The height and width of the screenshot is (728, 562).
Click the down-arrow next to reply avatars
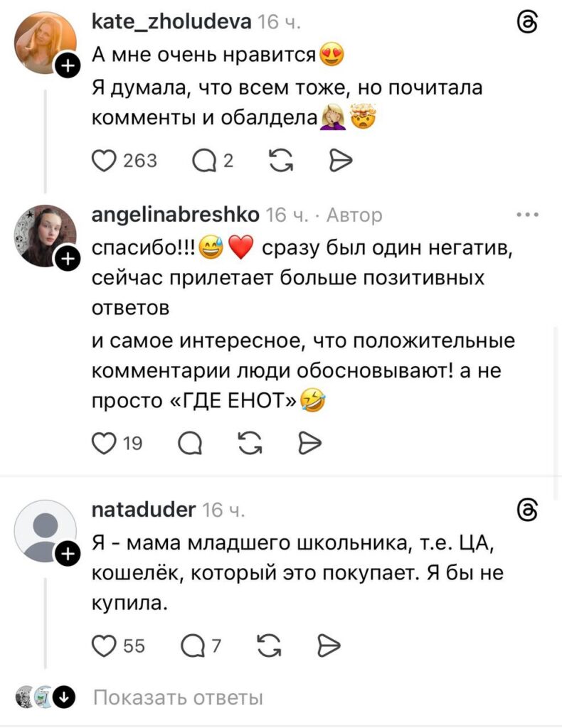point(65,696)
